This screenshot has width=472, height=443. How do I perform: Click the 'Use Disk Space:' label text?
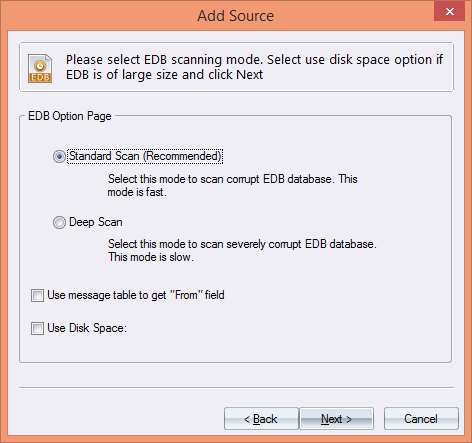coord(87,328)
